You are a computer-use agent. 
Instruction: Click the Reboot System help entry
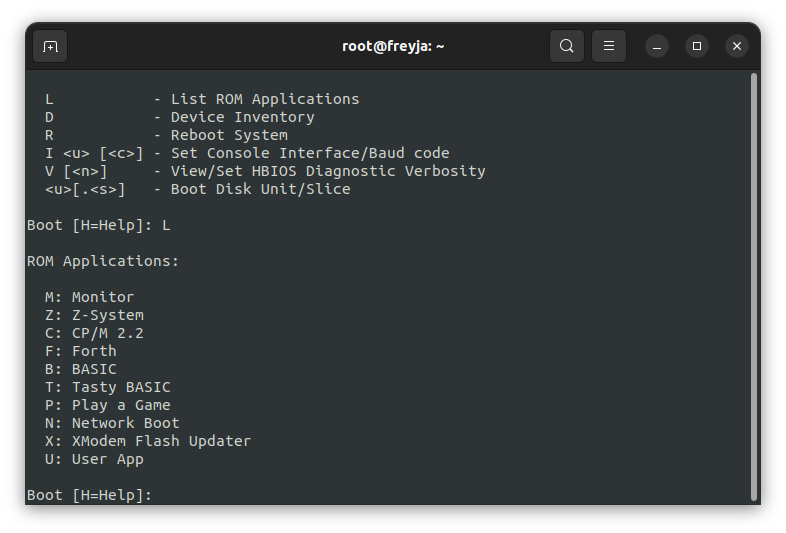(x=166, y=135)
